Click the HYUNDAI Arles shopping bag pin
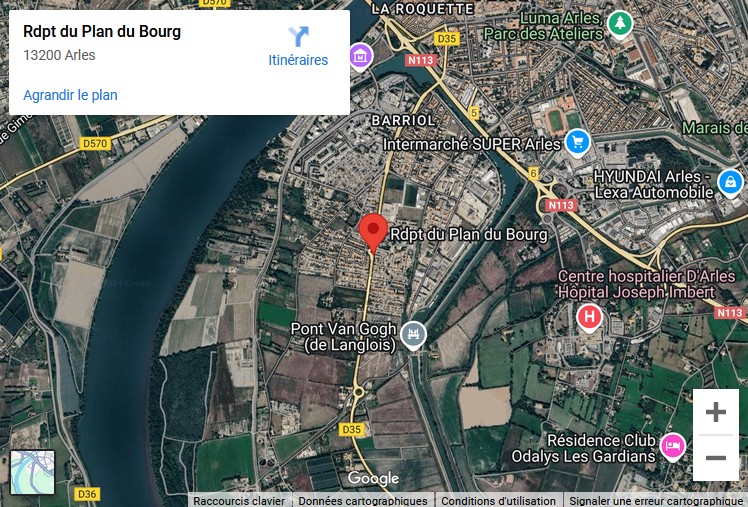The width and height of the screenshot is (748, 507). [x=730, y=182]
